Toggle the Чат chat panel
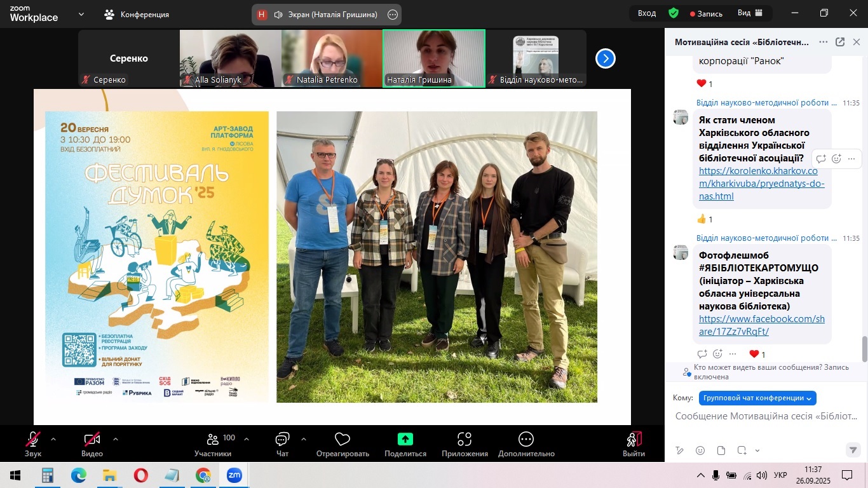This screenshot has height=488, width=868. pyautogui.click(x=282, y=444)
